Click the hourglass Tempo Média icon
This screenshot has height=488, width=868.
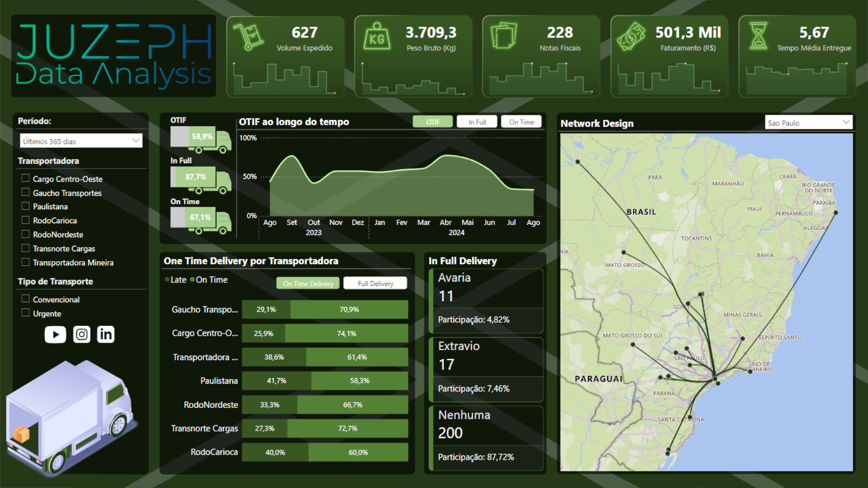coord(758,36)
